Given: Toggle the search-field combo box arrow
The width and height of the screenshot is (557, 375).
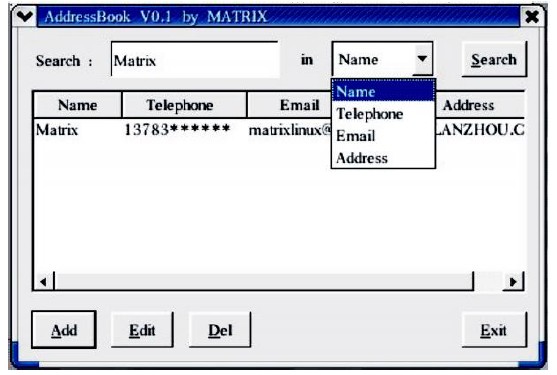Looking at the screenshot, I should click(x=422, y=59).
